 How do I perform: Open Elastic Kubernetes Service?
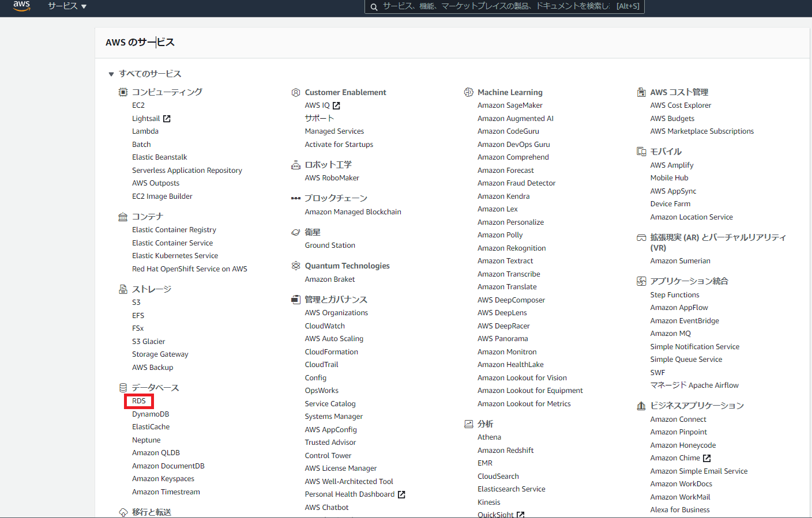tap(175, 256)
